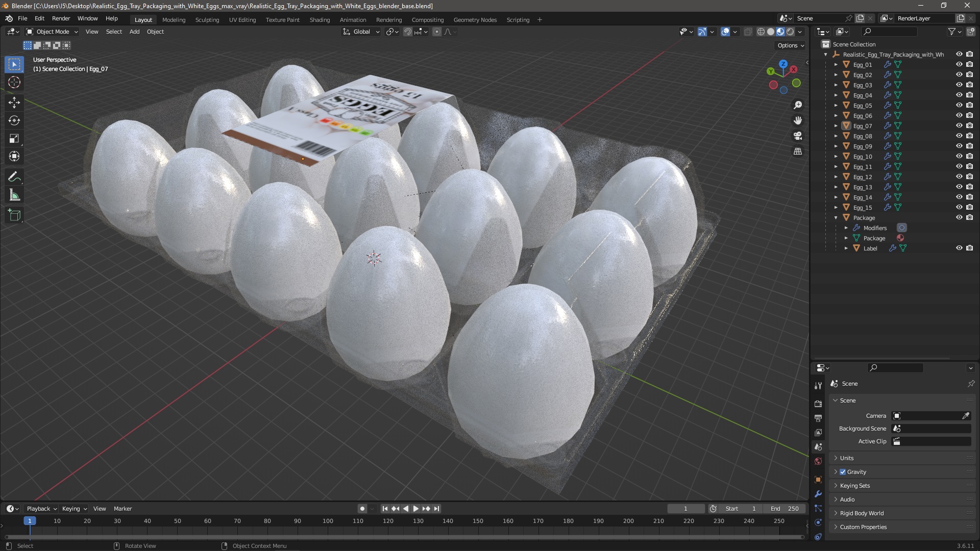Jump to the timeline start frame

tap(385, 509)
